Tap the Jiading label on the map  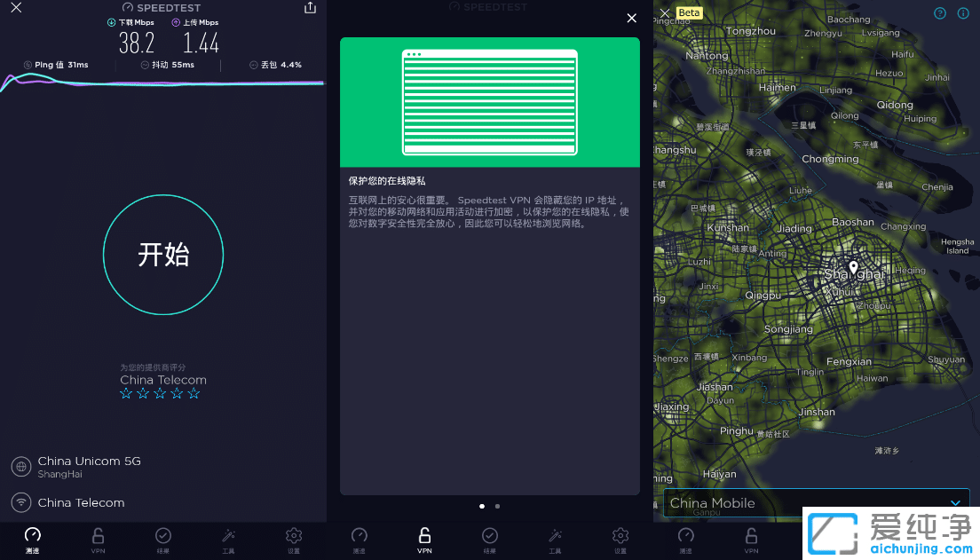pyautogui.click(x=794, y=229)
